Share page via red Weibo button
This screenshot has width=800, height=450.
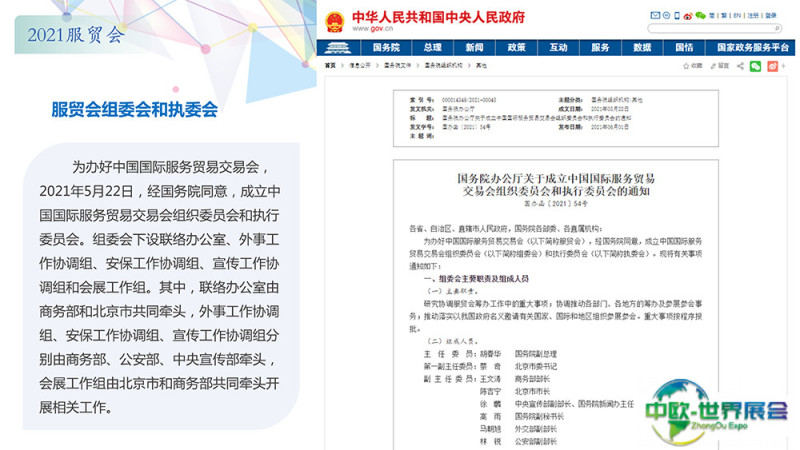tap(772, 66)
